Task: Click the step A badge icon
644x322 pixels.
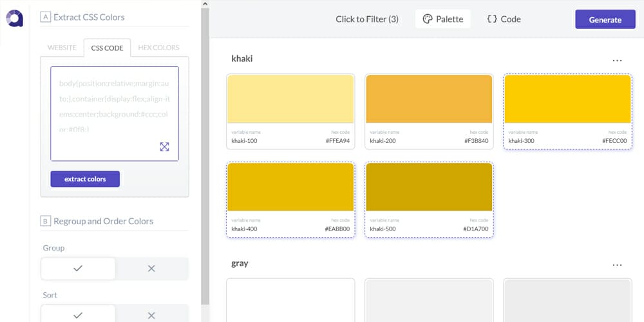Action: 45,17
